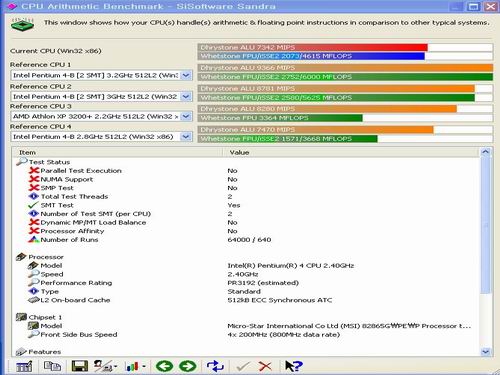The height and width of the screenshot is (375, 500).
Task: Select the Speed row
Action: pos(246,274)
